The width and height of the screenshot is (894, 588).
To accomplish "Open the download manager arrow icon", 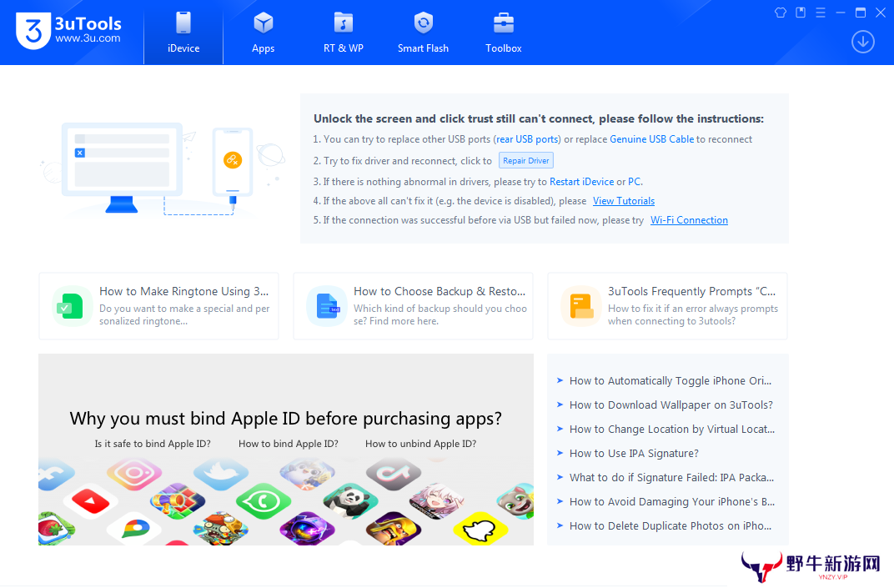I will pyautogui.click(x=862, y=42).
